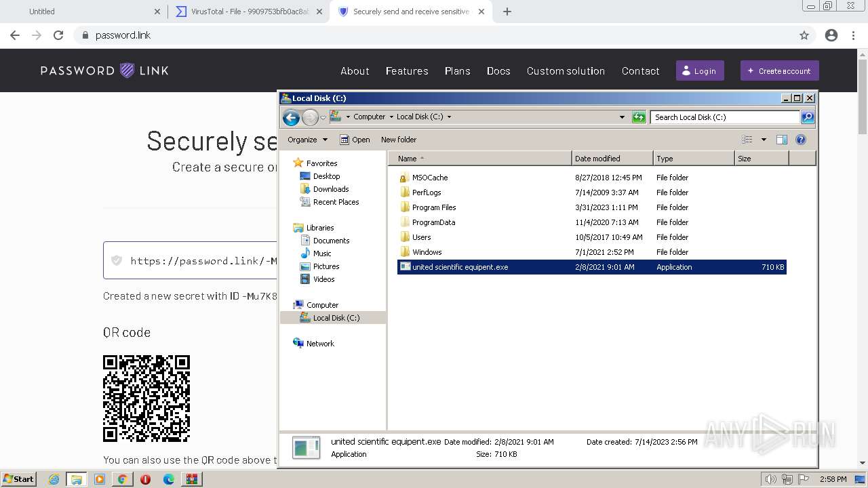The height and width of the screenshot is (488, 868).
Task: Open the Videos library
Action: tap(323, 279)
